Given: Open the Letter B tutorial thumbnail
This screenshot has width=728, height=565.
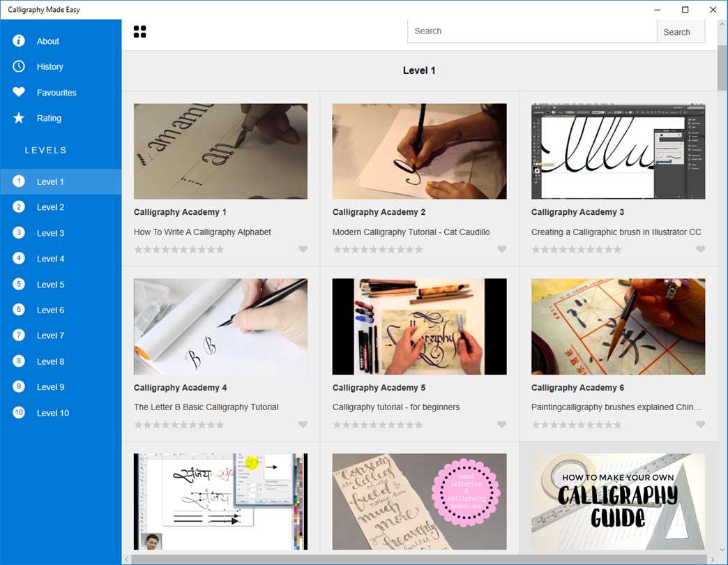Looking at the screenshot, I should [220, 326].
